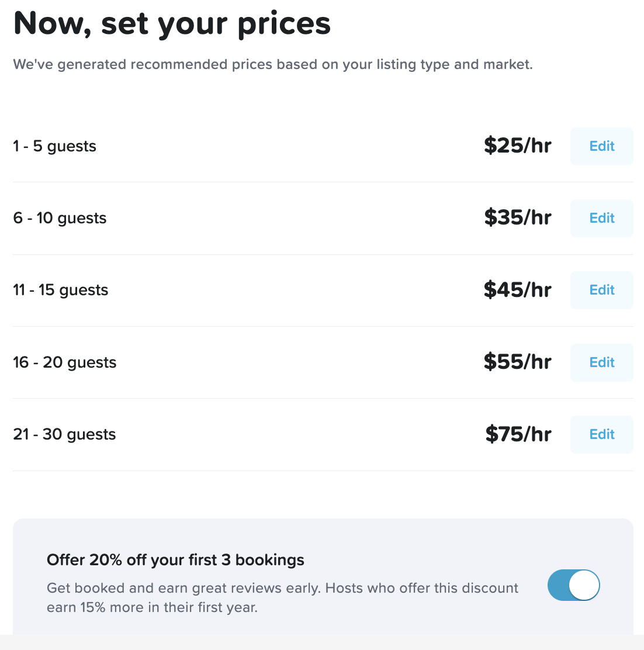Select the $75/hr price value
Viewport: 644px width, 650px height.
click(x=518, y=434)
